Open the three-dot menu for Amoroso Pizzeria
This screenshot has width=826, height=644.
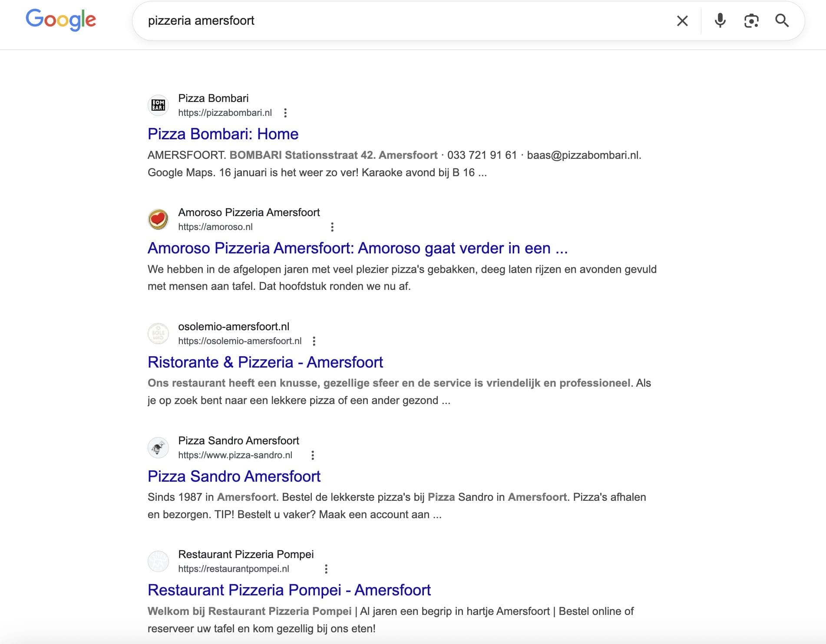(333, 227)
